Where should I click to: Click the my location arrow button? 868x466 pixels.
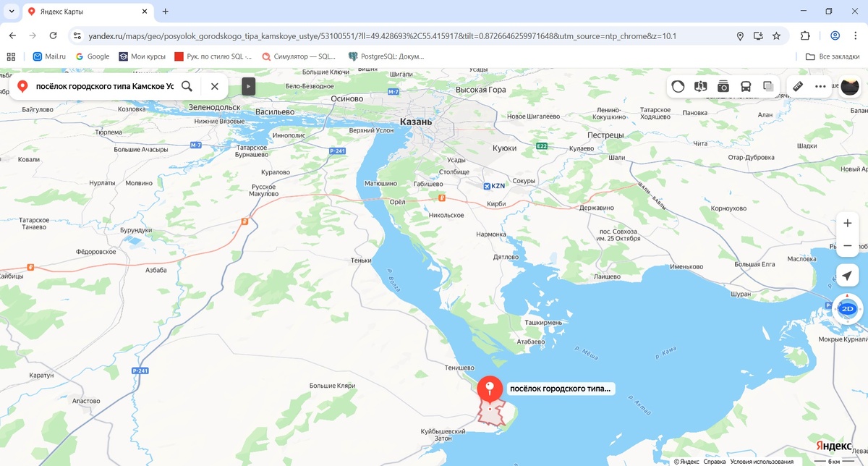[x=847, y=276]
